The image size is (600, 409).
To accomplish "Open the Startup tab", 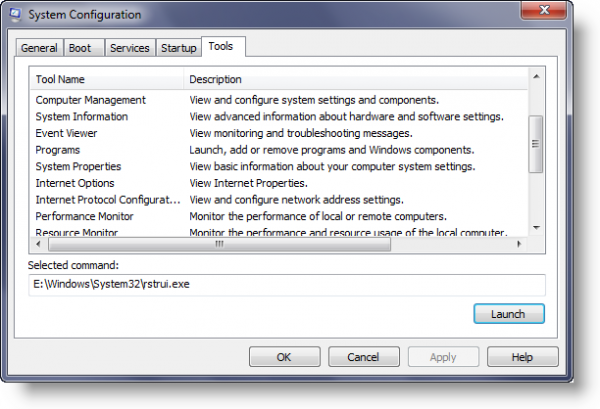I will pos(178,48).
